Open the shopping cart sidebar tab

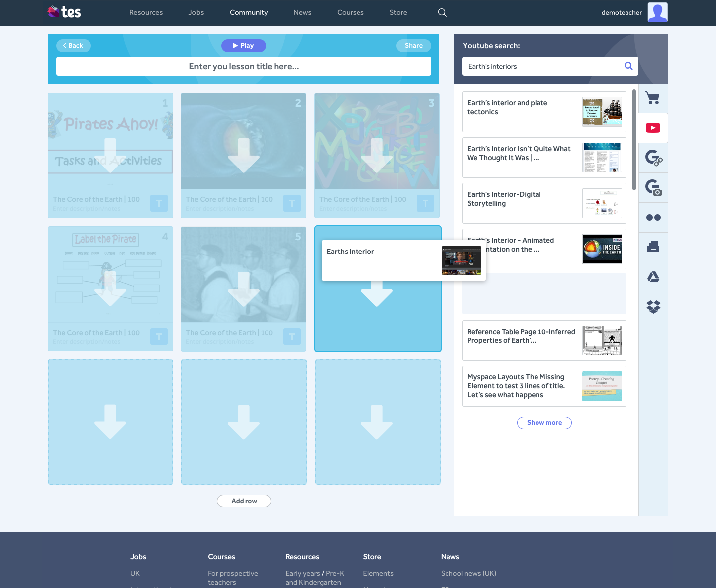tap(653, 98)
